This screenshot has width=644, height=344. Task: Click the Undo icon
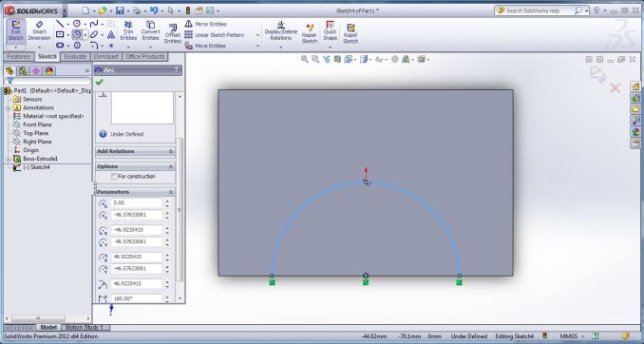tap(154, 10)
